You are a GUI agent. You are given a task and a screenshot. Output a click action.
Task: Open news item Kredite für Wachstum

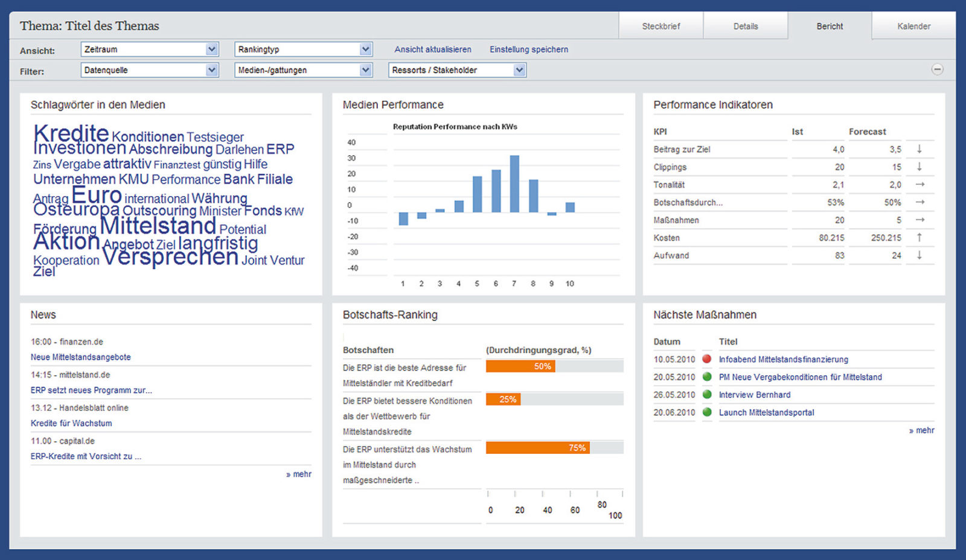[71, 424]
